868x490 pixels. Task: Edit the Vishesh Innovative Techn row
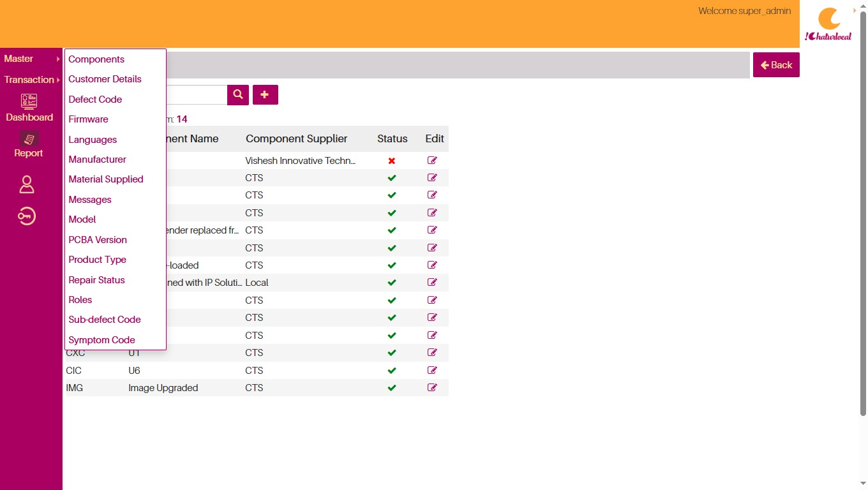432,161
